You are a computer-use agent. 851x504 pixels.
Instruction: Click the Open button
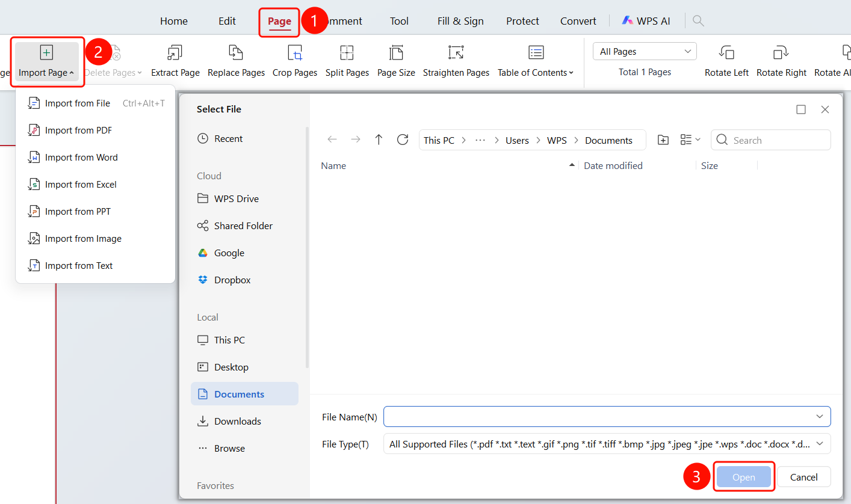(744, 477)
